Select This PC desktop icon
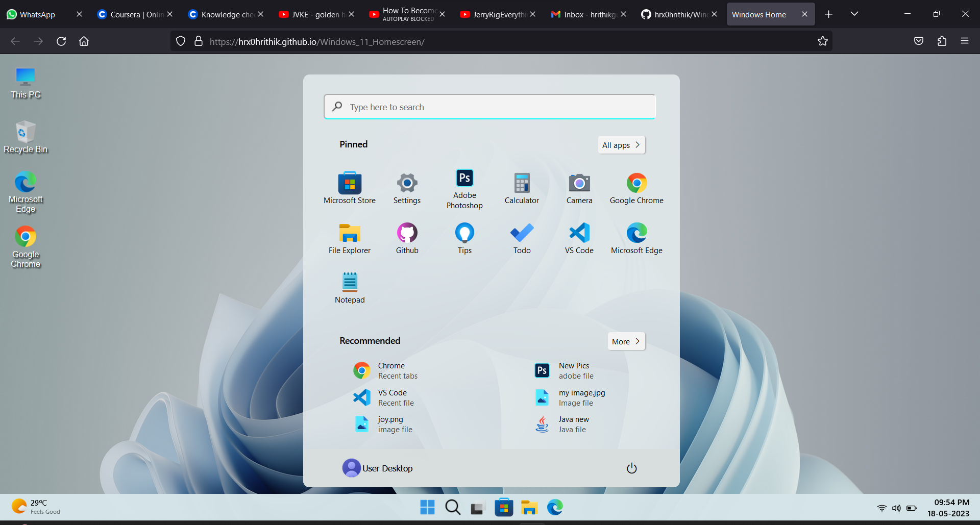The image size is (980, 525). pos(26,83)
